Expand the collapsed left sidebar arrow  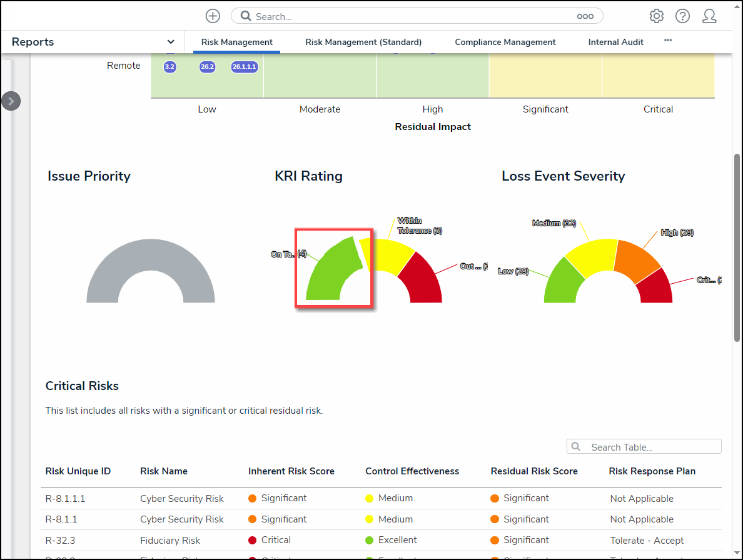pos(11,101)
